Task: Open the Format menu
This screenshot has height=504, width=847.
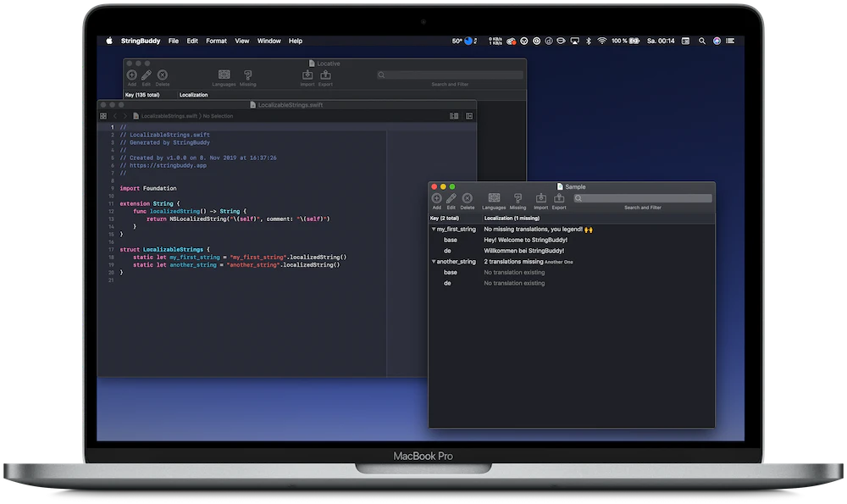Action: (216, 41)
